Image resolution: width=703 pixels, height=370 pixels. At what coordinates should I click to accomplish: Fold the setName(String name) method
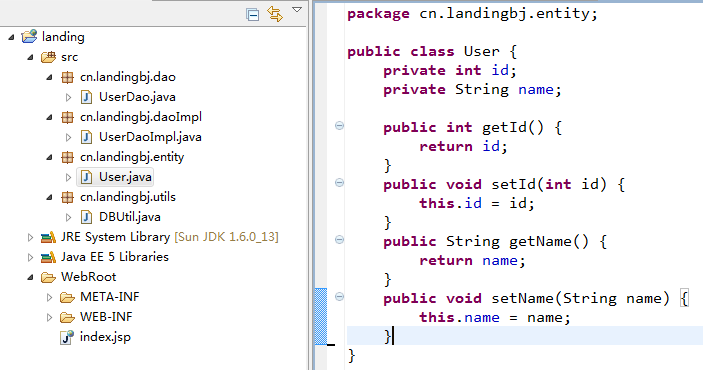(x=339, y=296)
